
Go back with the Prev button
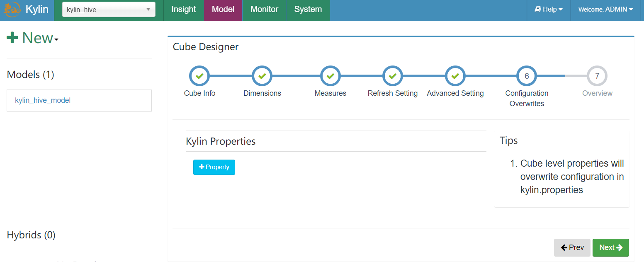click(x=572, y=247)
